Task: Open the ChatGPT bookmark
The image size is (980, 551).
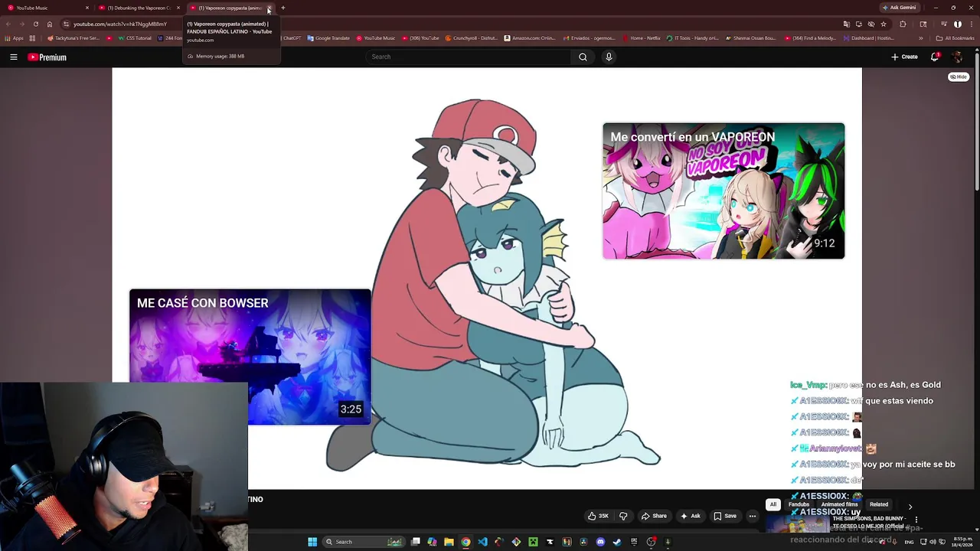Action: point(292,38)
